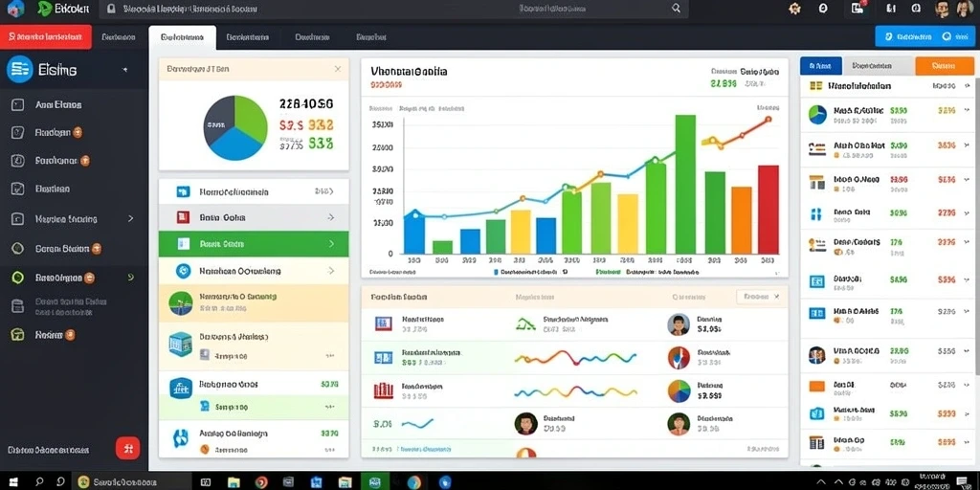Image resolution: width=980 pixels, height=490 pixels.
Task: Click the blue cube logo in the top-left corner
Action: (x=15, y=8)
